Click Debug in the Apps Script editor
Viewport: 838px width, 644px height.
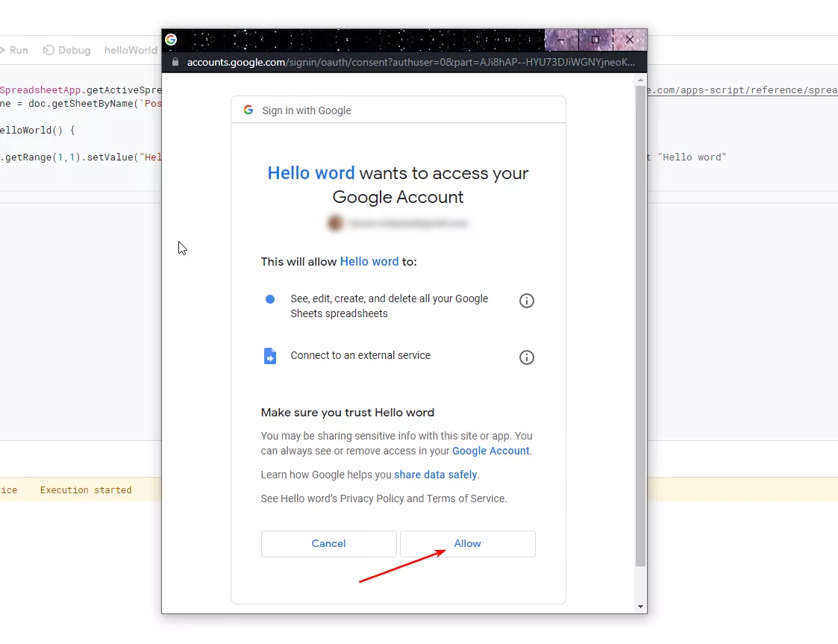[67, 50]
